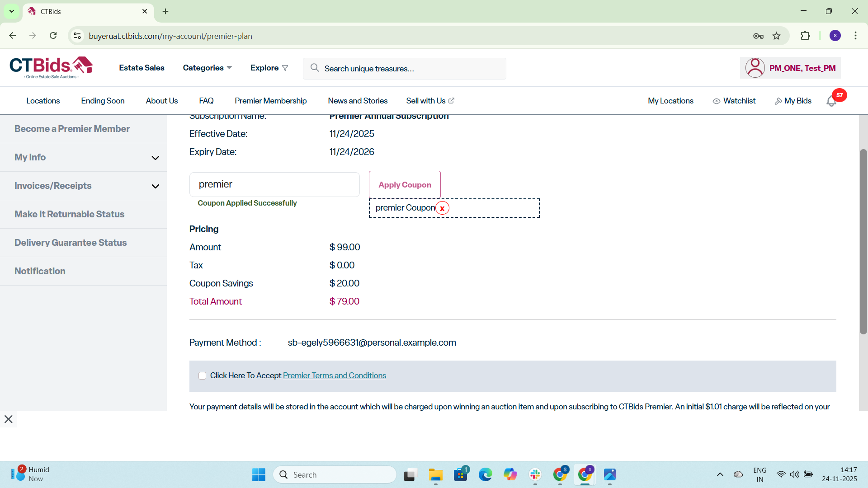Open the Watchlist

point(734,101)
